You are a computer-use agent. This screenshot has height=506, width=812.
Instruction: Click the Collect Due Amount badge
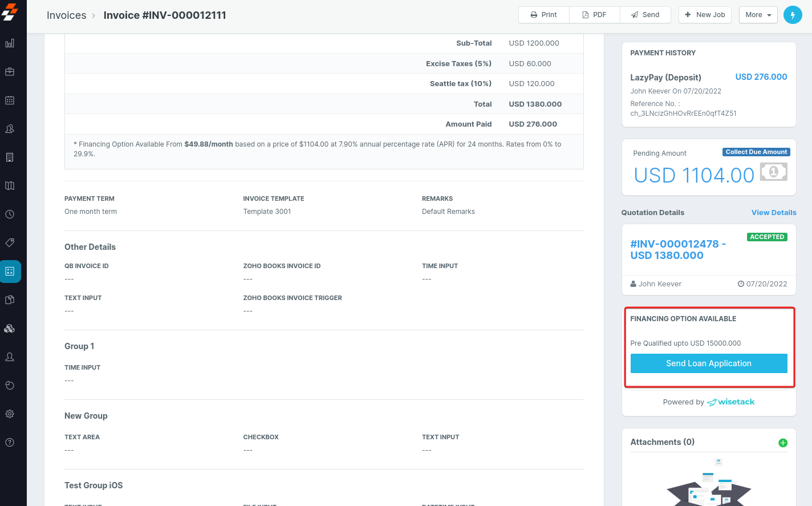click(756, 152)
